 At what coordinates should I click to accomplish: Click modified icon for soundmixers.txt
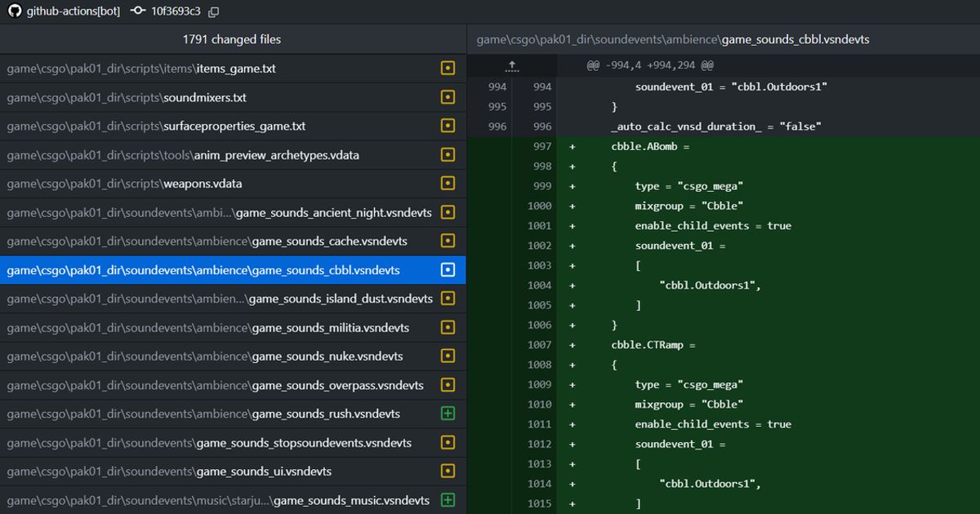(x=448, y=97)
